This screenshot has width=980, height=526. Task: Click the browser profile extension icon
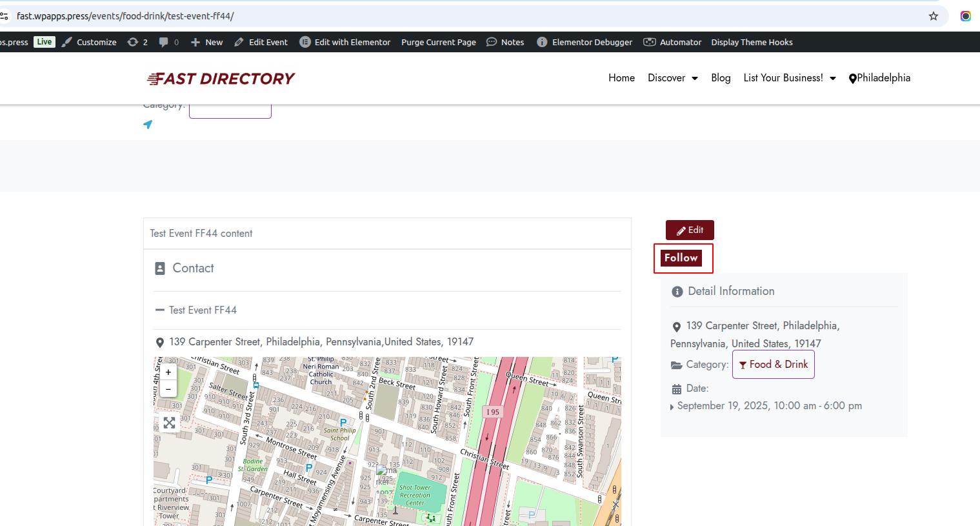tap(965, 16)
